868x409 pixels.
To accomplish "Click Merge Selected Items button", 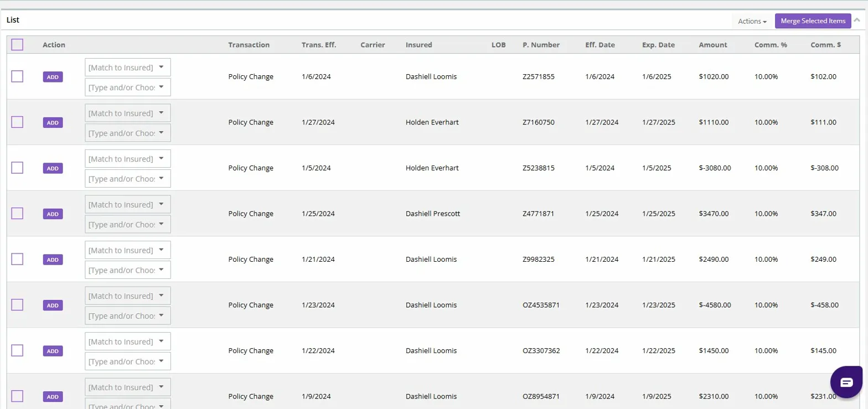I will point(813,21).
